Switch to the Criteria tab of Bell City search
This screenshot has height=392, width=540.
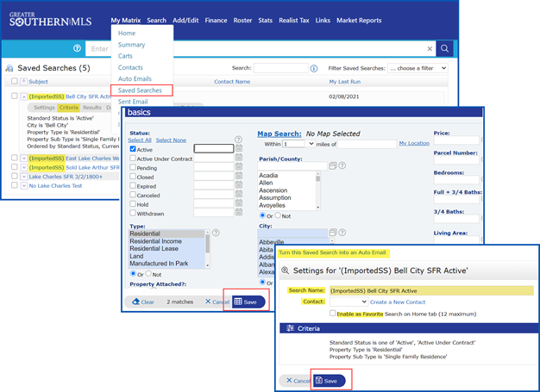coord(68,108)
